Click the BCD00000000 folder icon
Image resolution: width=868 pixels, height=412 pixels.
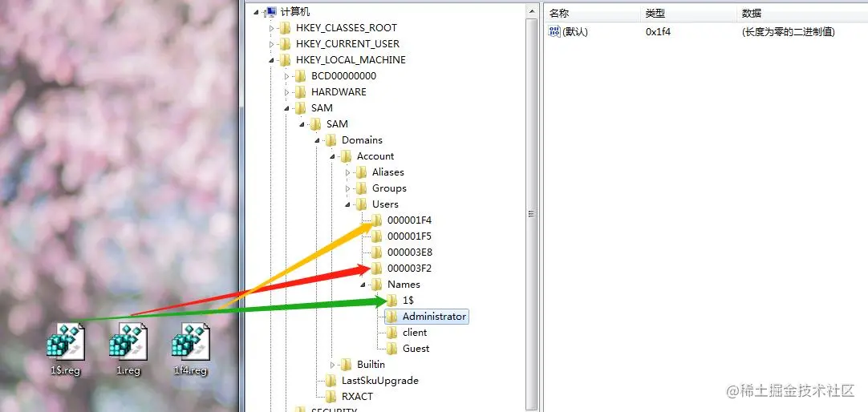(x=301, y=76)
